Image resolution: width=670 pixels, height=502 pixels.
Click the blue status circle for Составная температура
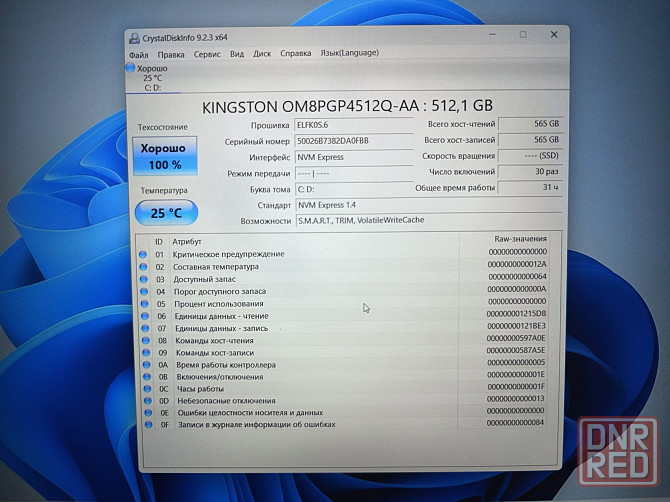click(x=144, y=266)
